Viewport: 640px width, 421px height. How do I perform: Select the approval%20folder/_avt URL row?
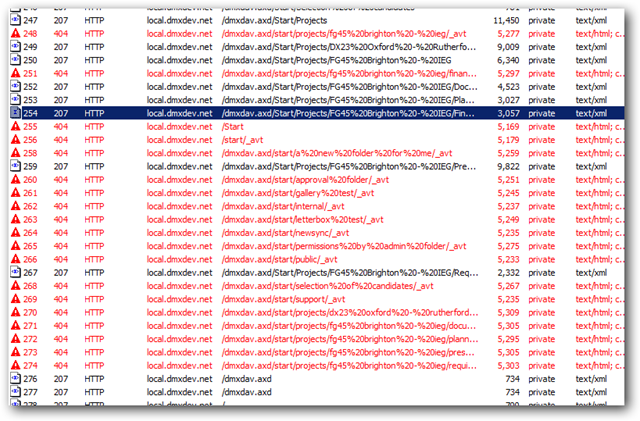[305, 180]
